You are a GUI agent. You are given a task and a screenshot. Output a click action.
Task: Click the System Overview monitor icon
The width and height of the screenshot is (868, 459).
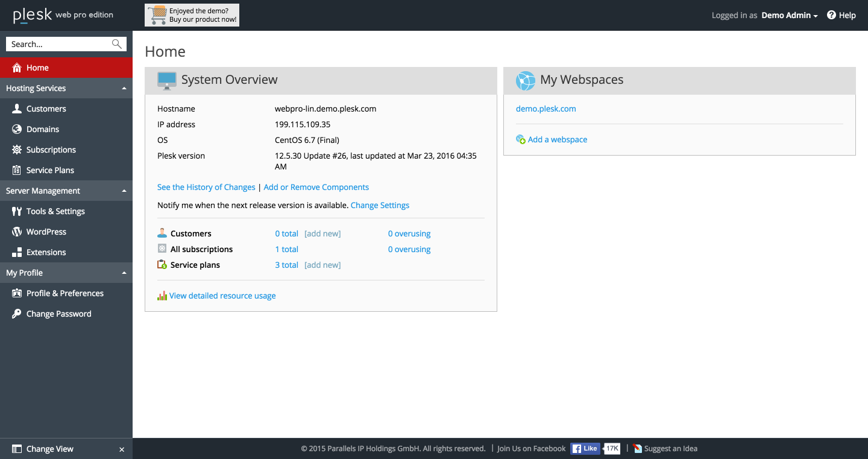click(167, 81)
